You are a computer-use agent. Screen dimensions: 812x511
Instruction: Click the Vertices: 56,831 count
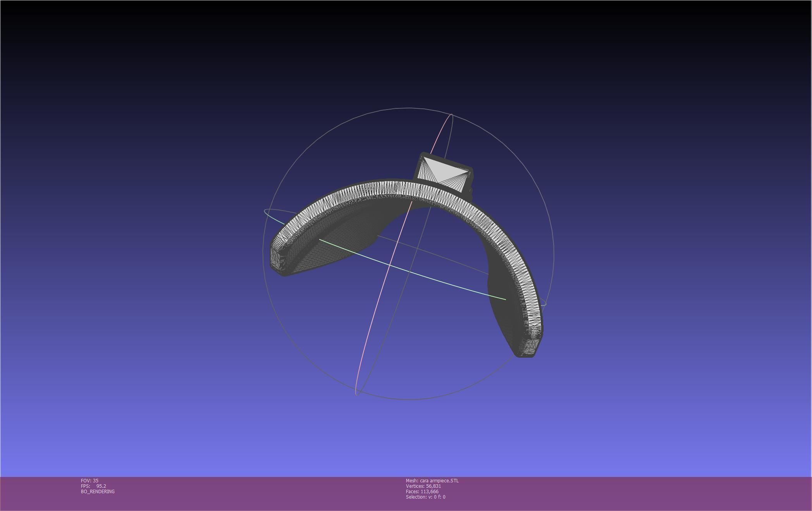423,486
